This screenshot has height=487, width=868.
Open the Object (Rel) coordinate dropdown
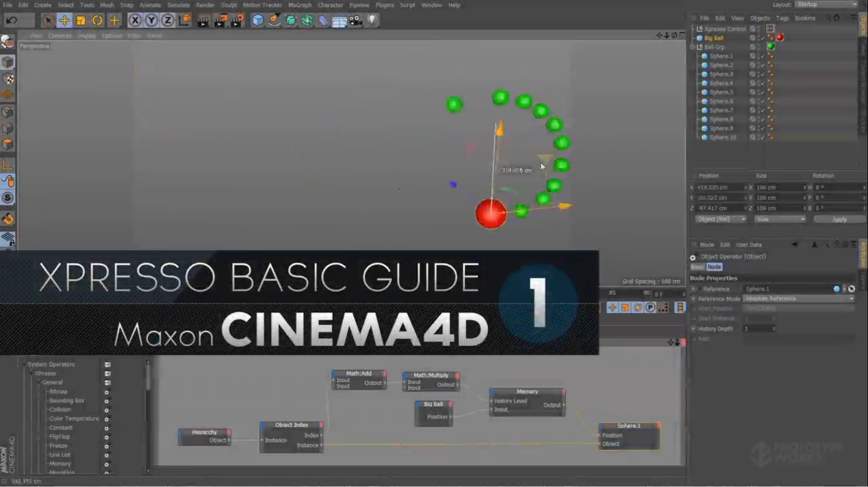(720, 219)
